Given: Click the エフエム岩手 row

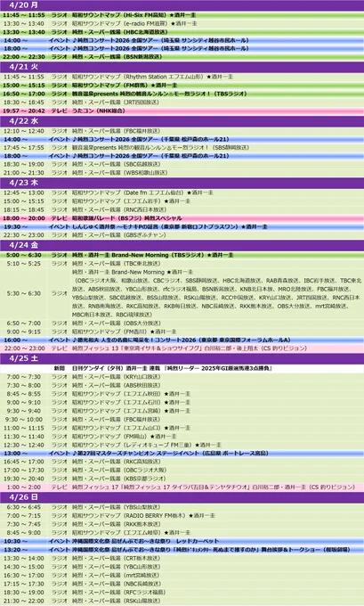Looking at the screenshot, I should click(182, 201).
